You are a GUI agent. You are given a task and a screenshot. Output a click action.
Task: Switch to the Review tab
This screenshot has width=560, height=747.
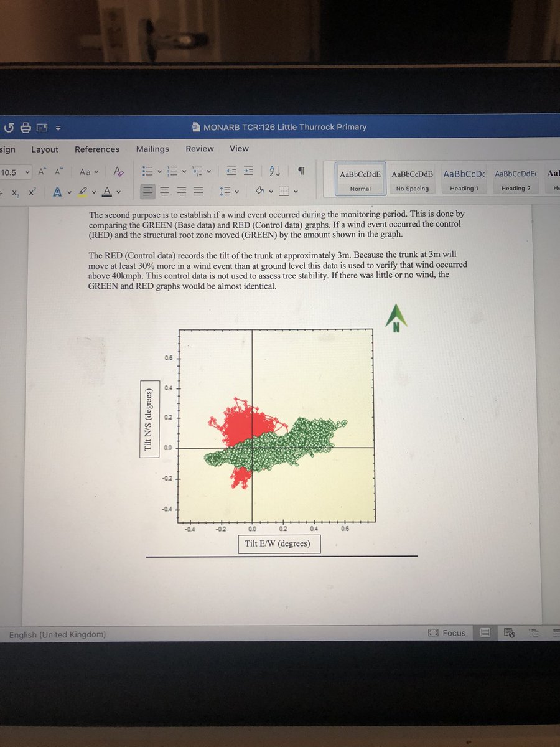click(x=200, y=149)
